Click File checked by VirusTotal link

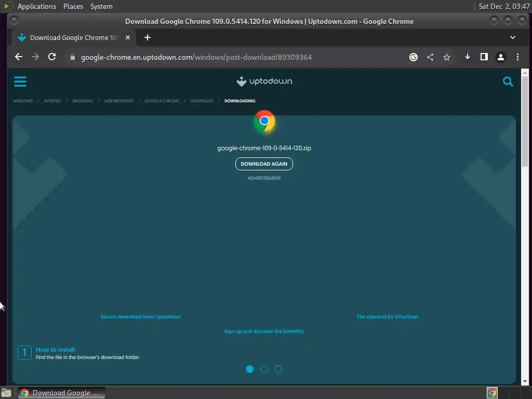coord(387,316)
